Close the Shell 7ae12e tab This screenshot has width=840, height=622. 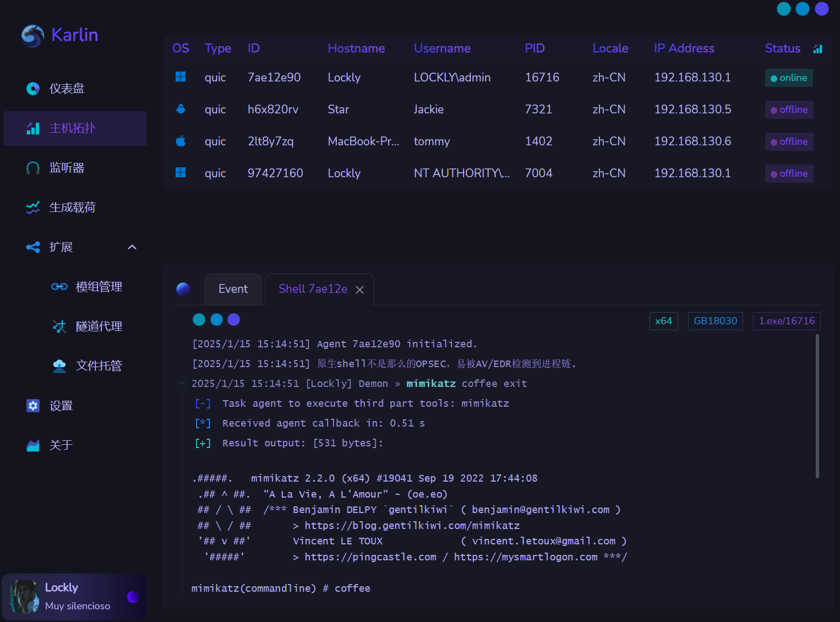coord(359,290)
